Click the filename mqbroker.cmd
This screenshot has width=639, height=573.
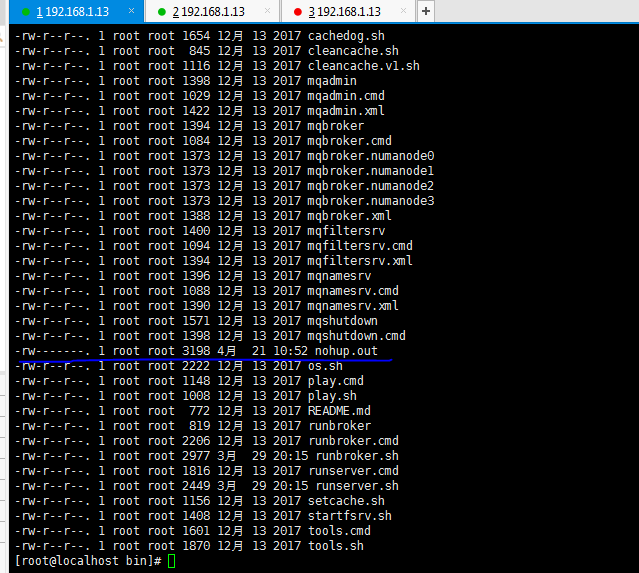point(349,141)
